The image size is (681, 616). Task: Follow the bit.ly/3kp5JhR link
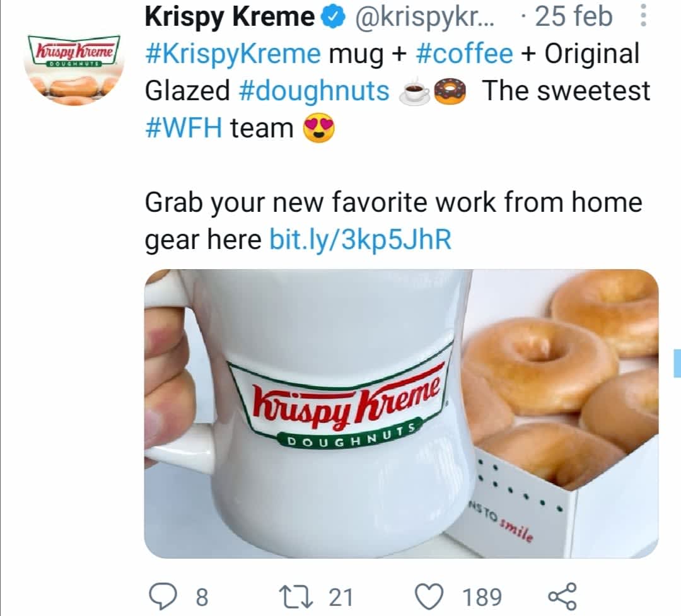(x=360, y=240)
